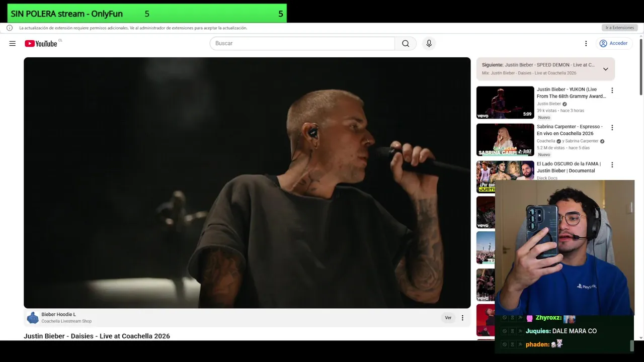Click the Bieber Hoodie L product icon
The height and width of the screenshot is (362, 644).
coord(33,318)
